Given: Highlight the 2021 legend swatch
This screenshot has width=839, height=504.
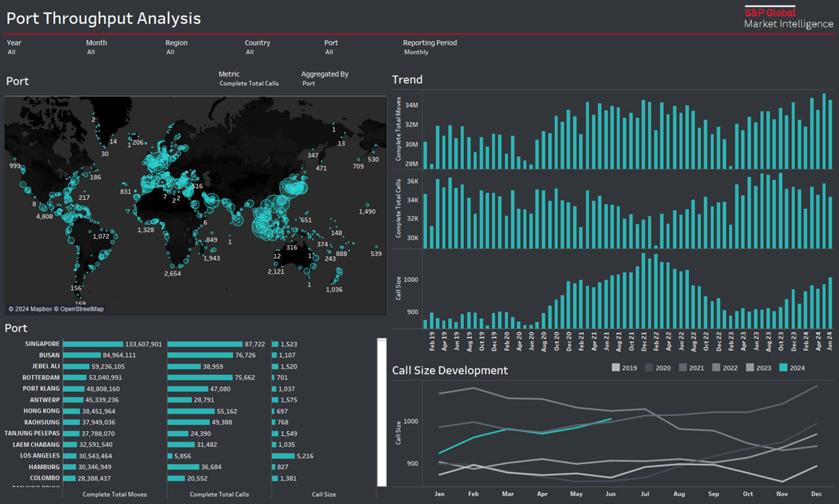Looking at the screenshot, I should coord(683,368).
